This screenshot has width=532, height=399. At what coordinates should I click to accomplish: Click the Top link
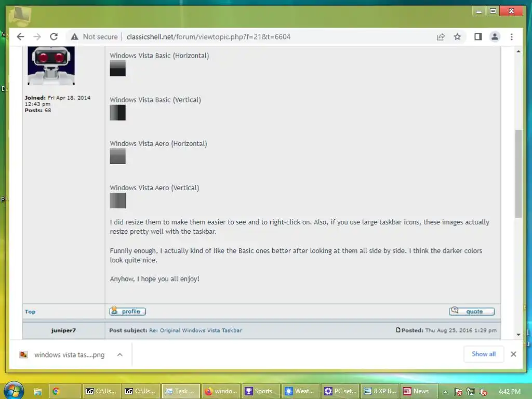coord(30,312)
